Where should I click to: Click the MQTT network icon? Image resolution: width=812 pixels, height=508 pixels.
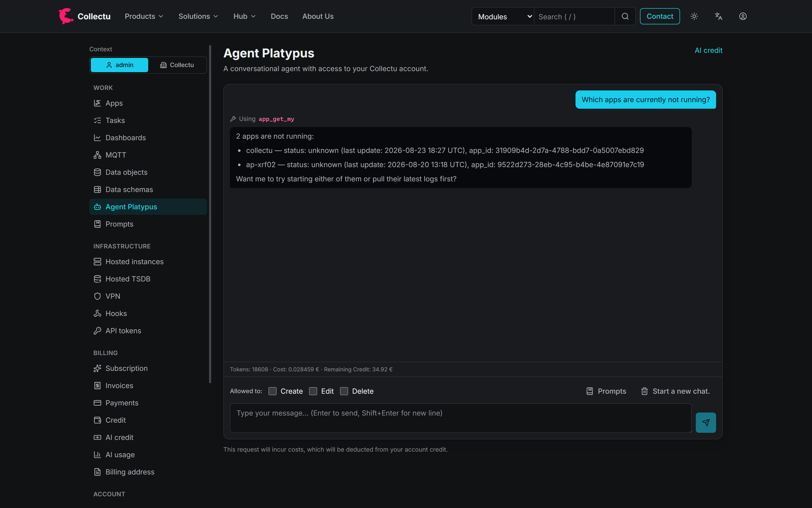click(97, 155)
